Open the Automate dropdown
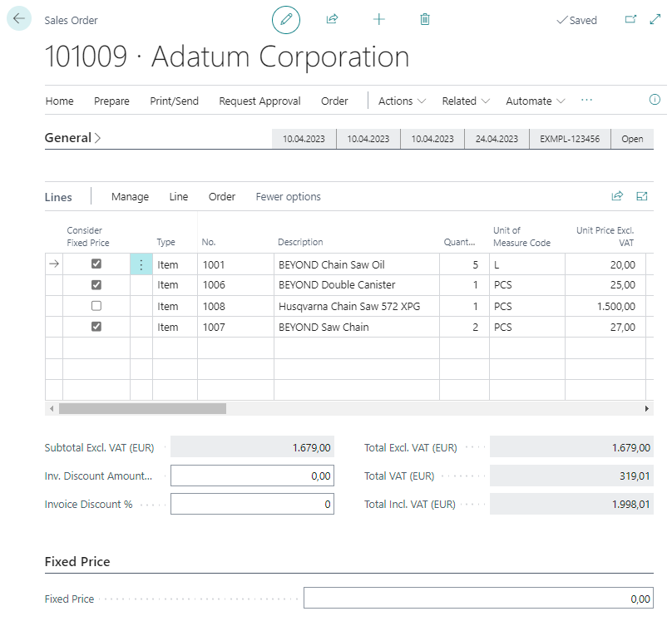Viewport: 672px width, 626px height. [535, 101]
